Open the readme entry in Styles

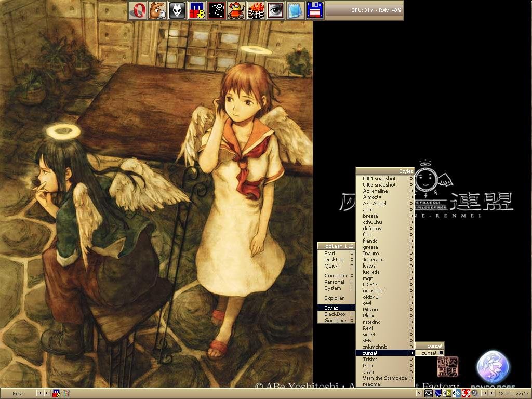385,384
